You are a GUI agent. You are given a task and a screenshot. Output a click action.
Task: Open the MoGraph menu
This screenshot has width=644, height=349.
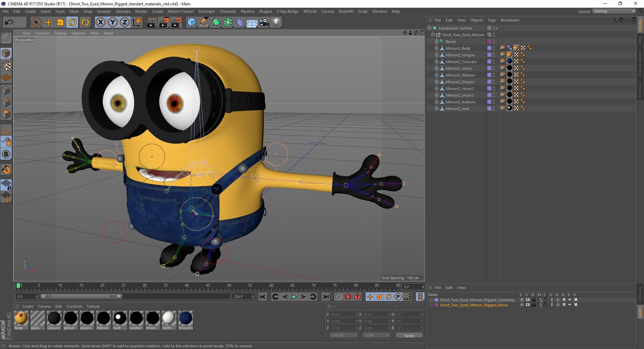coord(207,11)
